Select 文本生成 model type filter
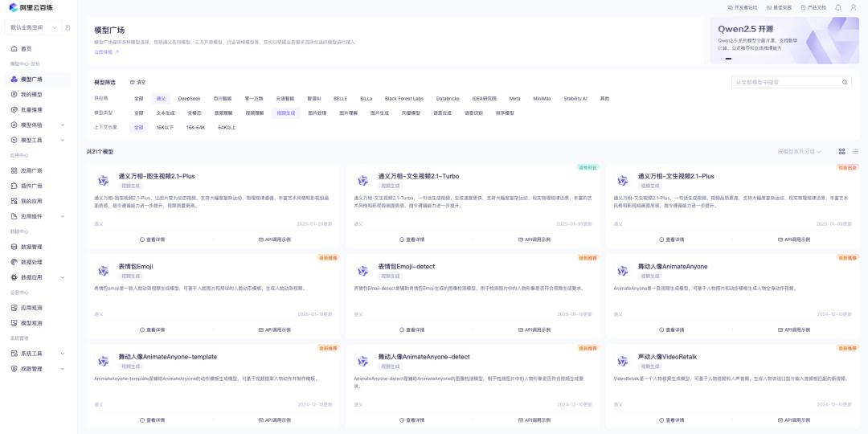The height and width of the screenshot is (434, 868). 166,113
